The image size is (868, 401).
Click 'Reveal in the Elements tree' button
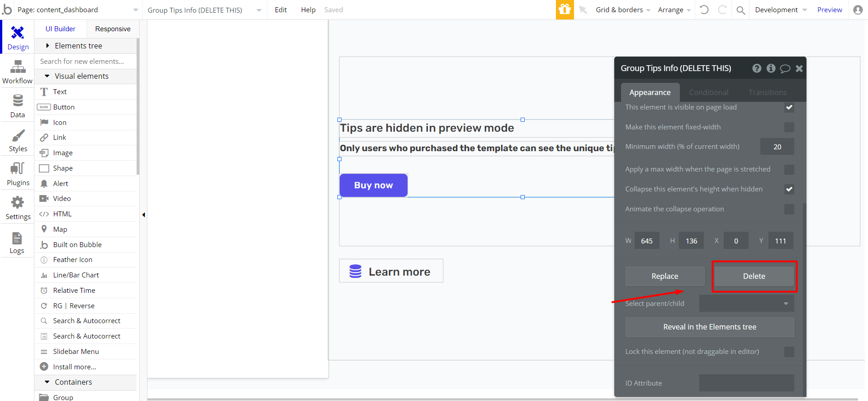709,327
